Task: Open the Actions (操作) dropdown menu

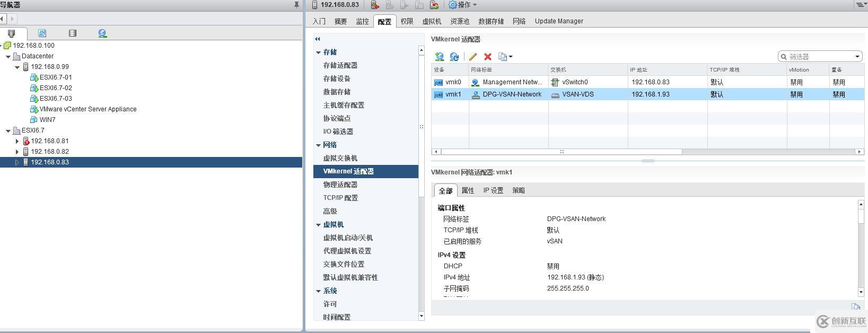Action: [x=463, y=5]
